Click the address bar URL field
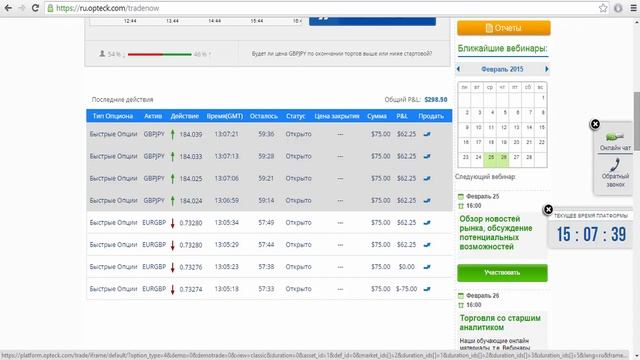 coord(327,8)
